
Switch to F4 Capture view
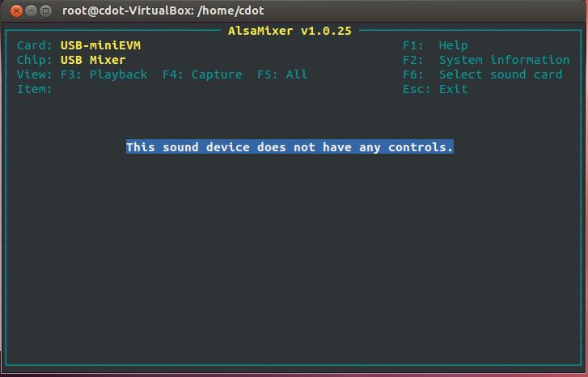tap(202, 74)
